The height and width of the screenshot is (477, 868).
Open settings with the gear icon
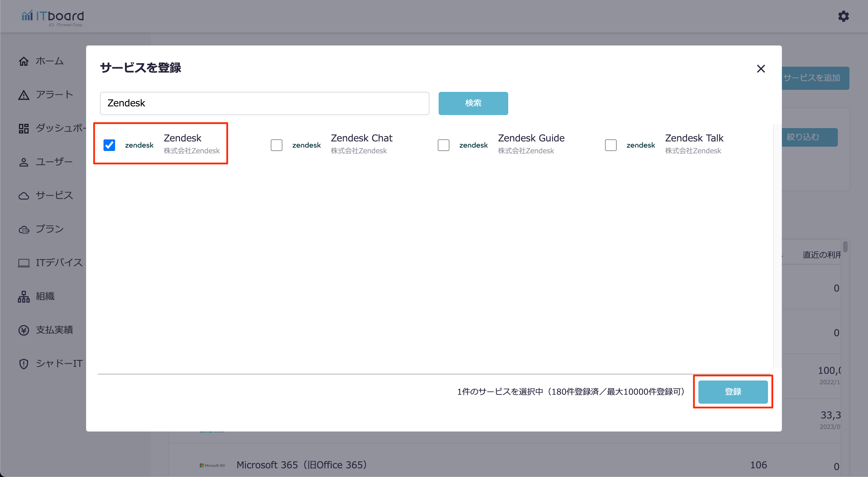click(x=843, y=16)
